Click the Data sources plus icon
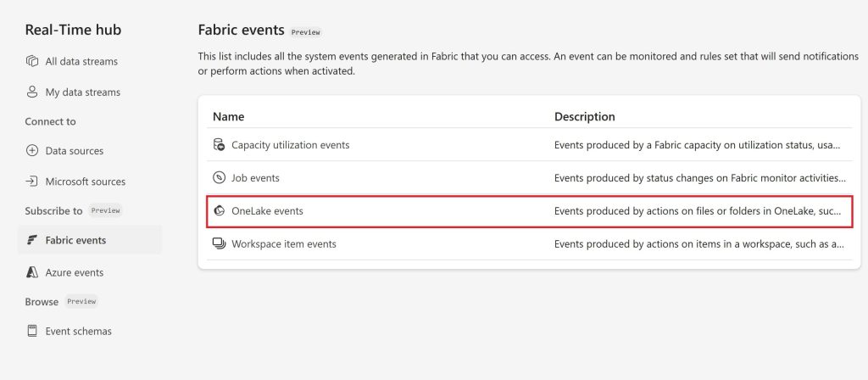Screen dimensions: 868x380 tap(32, 151)
